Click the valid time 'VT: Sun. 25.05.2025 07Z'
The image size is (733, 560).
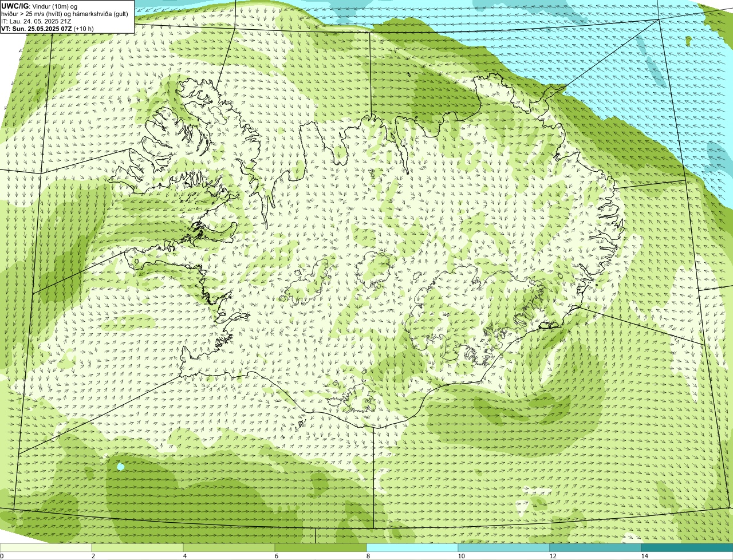pos(37,29)
